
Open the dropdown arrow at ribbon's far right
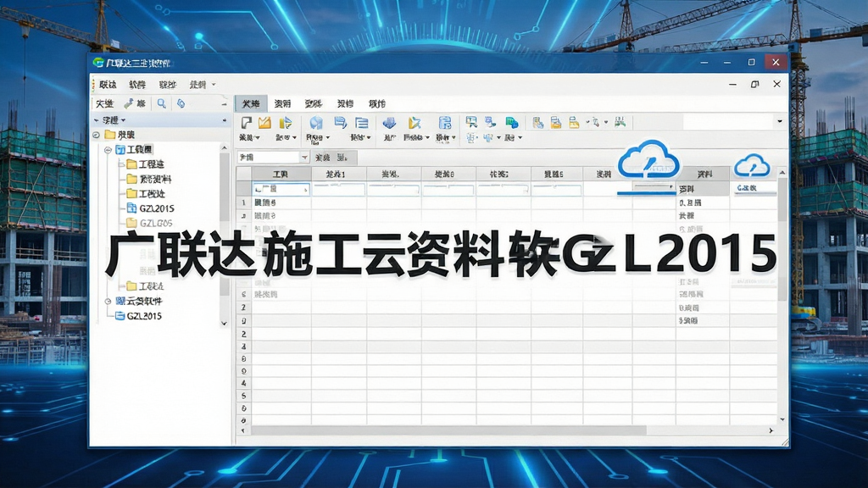pyautogui.click(x=780, y=121)
